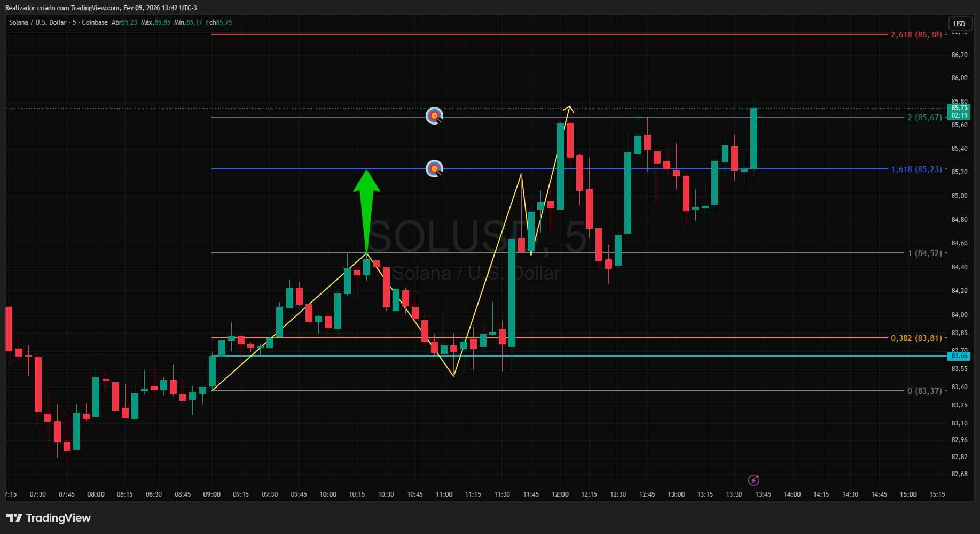Click the Solana / U.S. Dollar symbol title
This screenshot has width=980, height=534.
coord(38,22)
